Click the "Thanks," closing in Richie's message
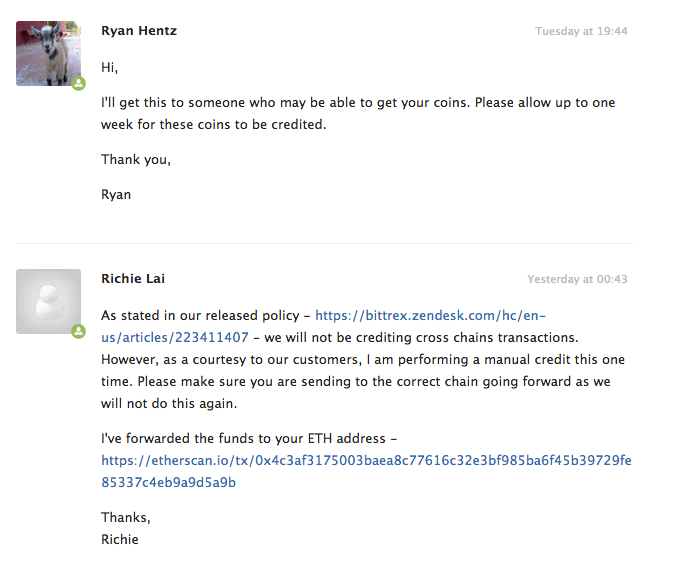 (x=126, y=517)
